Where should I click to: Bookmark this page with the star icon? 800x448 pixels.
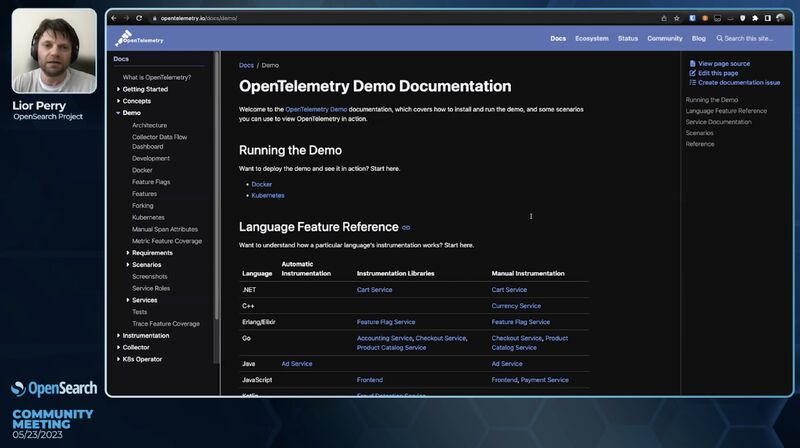[x=677, y=18]
